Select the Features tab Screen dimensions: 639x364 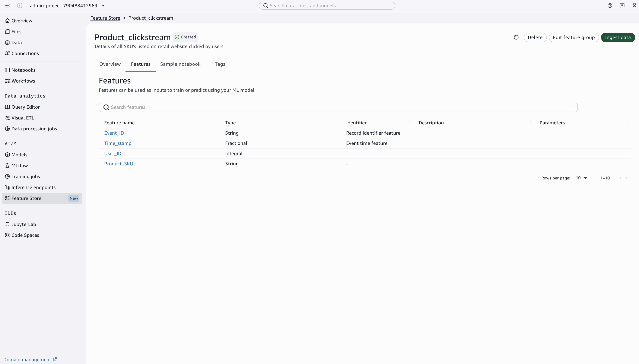(x=141, y=64)
